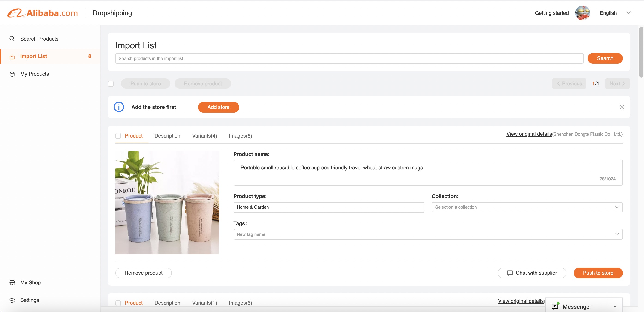Image resolution: width=644 pixels, height=312 pixels.
Task: Check the first product's checkbox
Action: click(118, 136)
